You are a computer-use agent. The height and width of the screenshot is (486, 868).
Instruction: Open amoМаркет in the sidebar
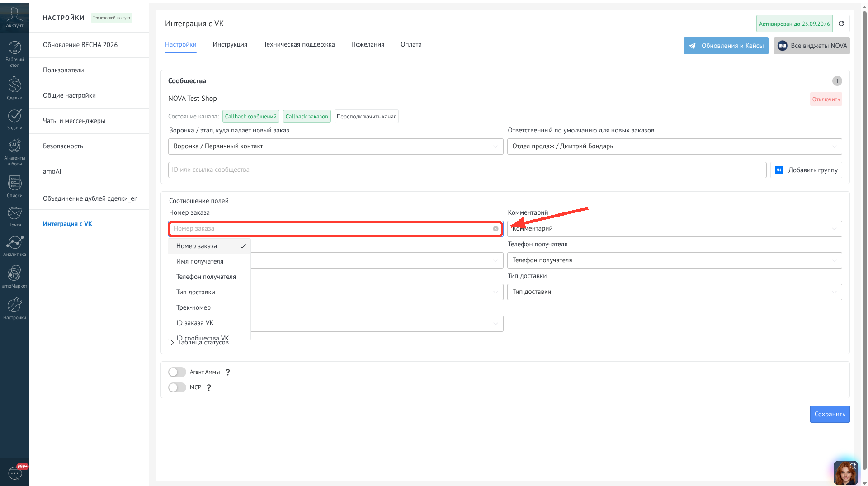(x=14, y=277)
